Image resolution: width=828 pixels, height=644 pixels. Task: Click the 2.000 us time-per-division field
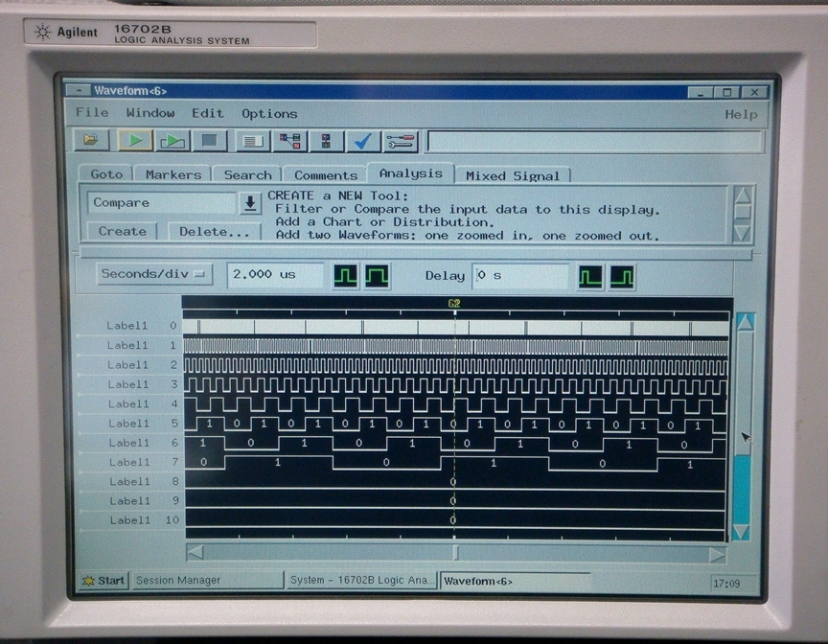pos(275,275)
